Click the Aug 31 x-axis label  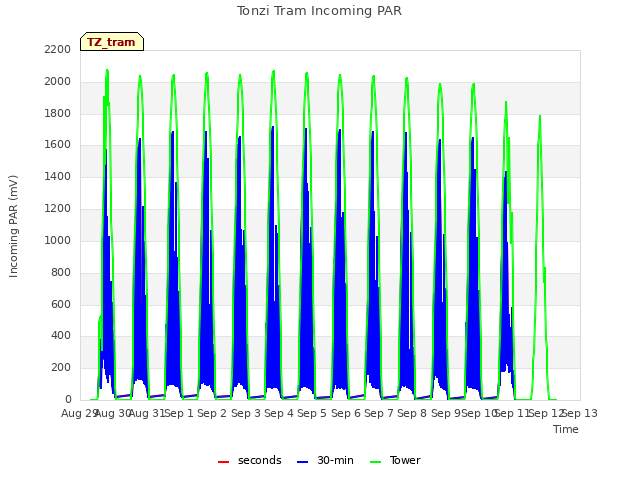tap(147, 414)
